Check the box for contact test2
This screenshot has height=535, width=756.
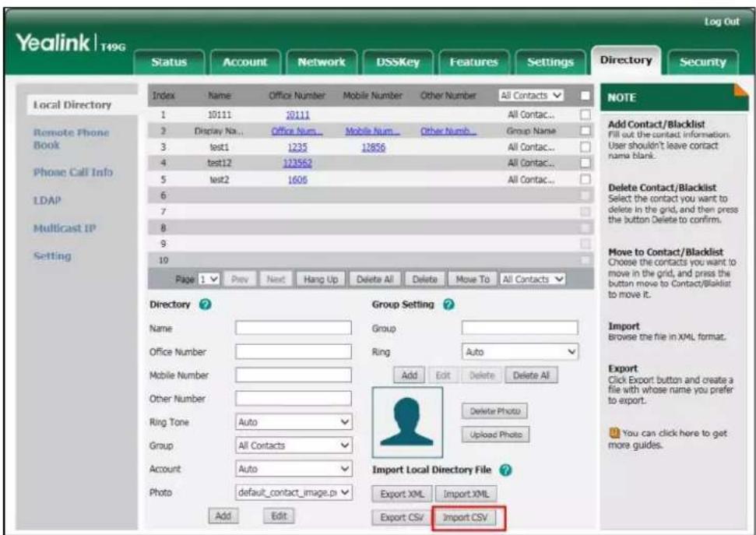(585, 179)
